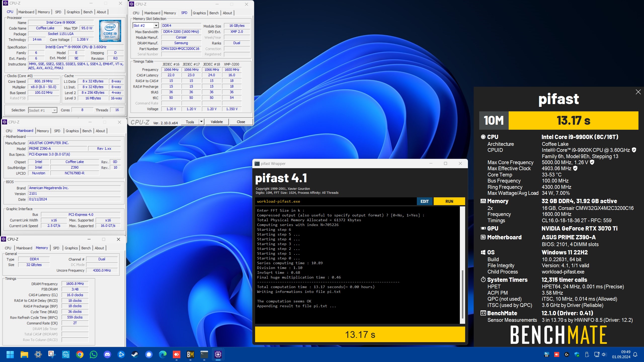Click the Row Refresh Cycle Time 559 clocks value
This screenshot has height=362, width=644.
point(75,318)
